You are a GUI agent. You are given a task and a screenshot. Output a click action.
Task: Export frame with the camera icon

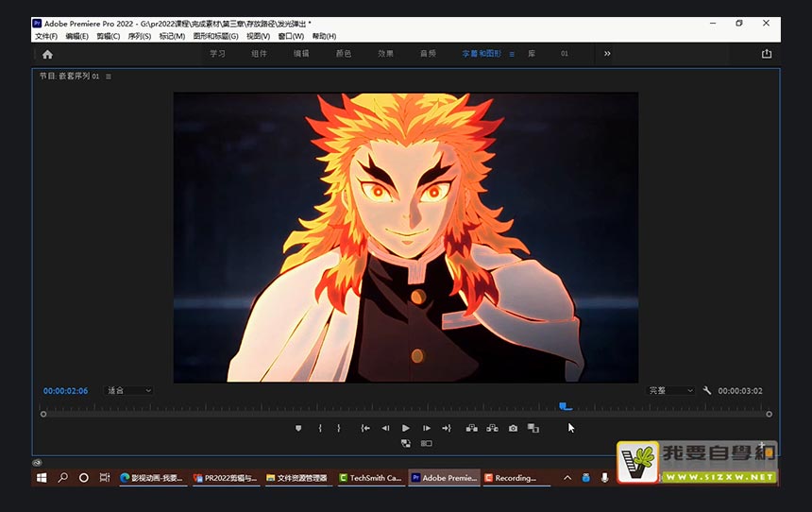tap(513, 429)
